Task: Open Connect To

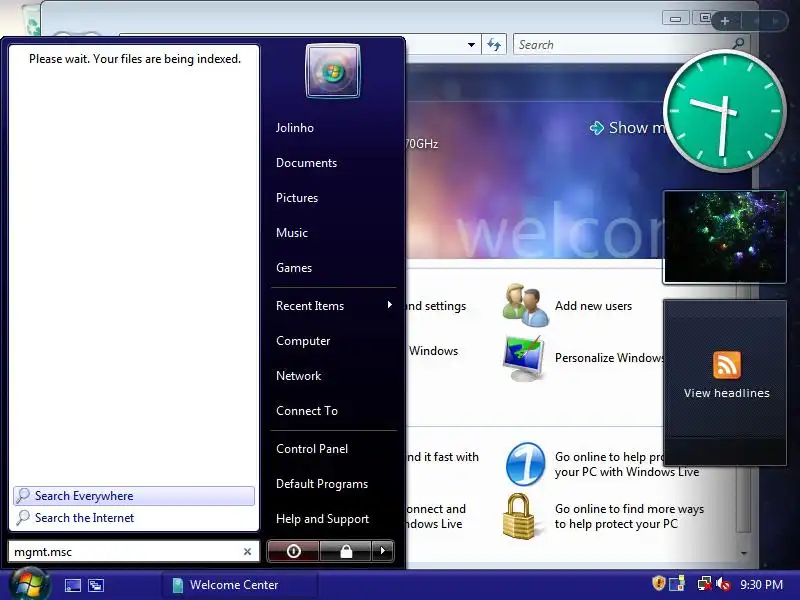Action: coord(307,411)
